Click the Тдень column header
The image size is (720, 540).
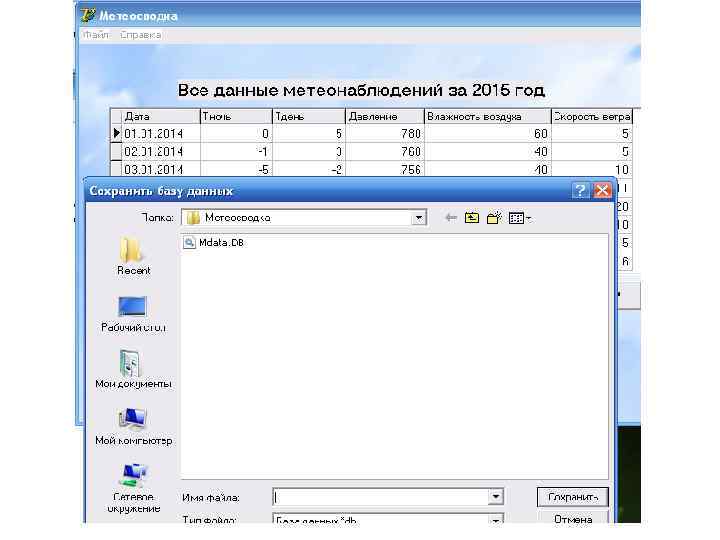pos(309,117)
